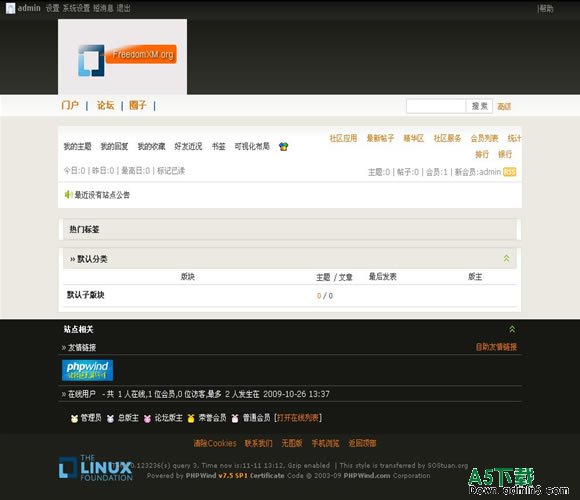Click 手机浏览 footer link
Viewport: 580px width, 500px height.
(325, 443)
